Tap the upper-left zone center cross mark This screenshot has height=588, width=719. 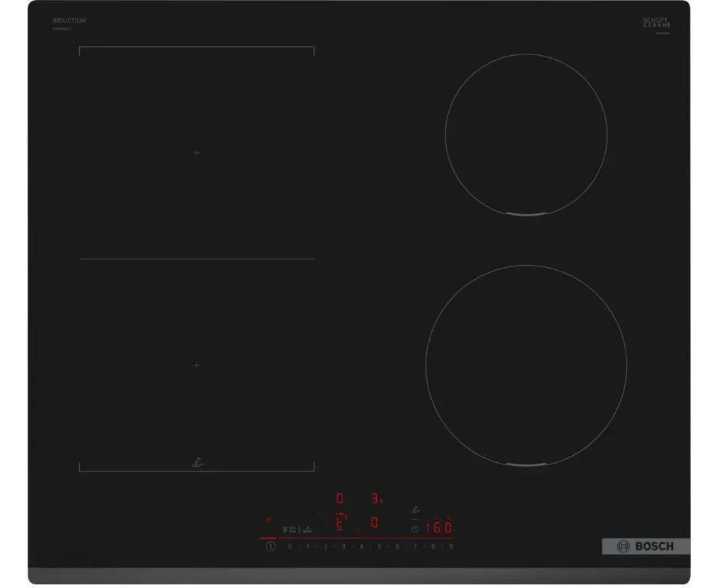click(x=197, y=153)
